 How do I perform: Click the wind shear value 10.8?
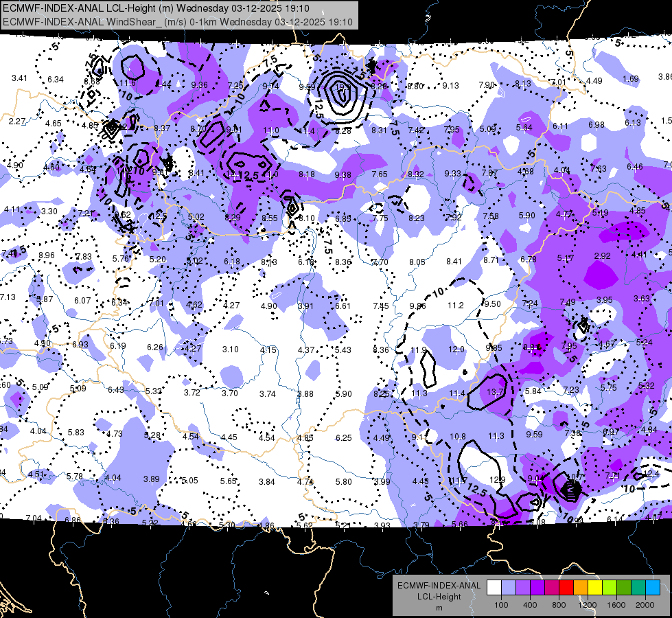[458, 437]
